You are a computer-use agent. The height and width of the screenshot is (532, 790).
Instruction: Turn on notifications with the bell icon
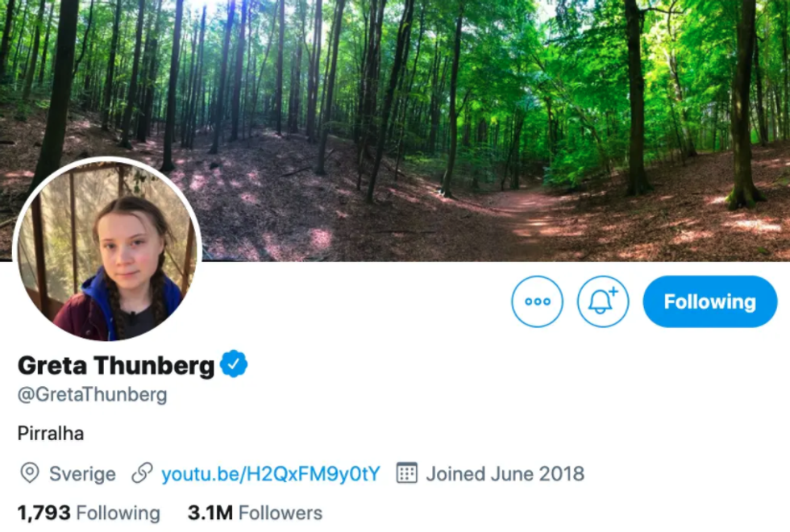click(x=602, y=301)
